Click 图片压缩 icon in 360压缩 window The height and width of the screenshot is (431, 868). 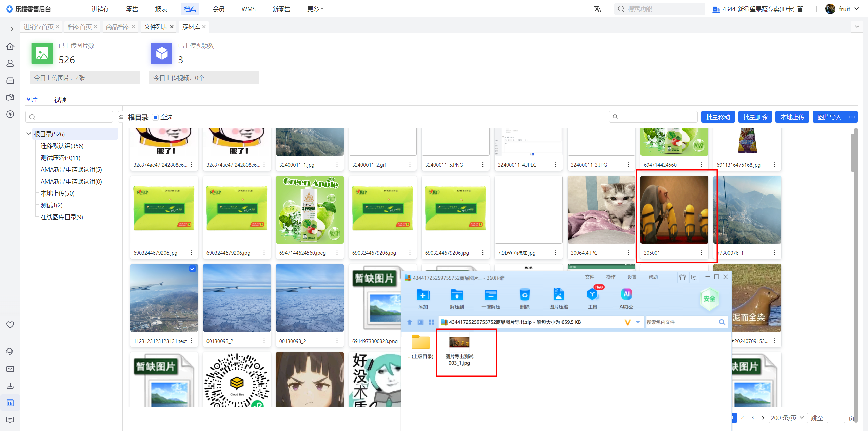tap(558, 299)
